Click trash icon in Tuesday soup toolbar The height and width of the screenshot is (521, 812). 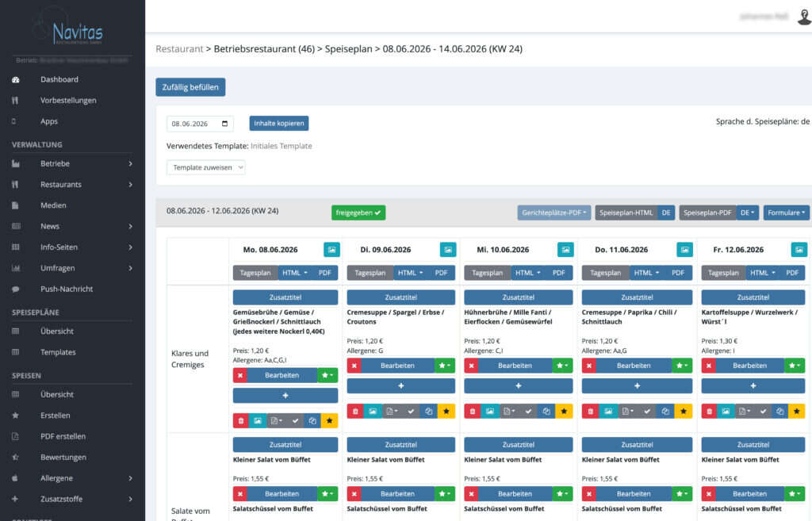[x=355, y=412]
